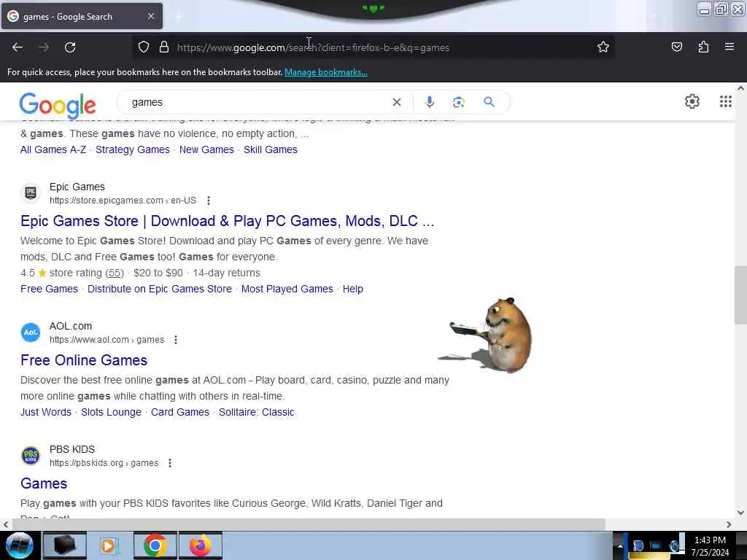This screenshot has width=747, height=560.
Task: Click the PBS KIDS favicon
Action: [31, 456]
